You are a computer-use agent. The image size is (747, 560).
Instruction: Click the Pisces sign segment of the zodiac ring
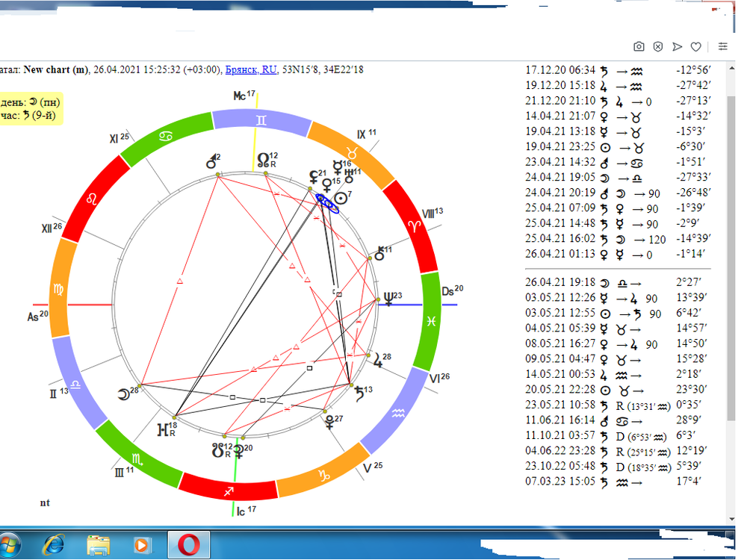[431, 321]
